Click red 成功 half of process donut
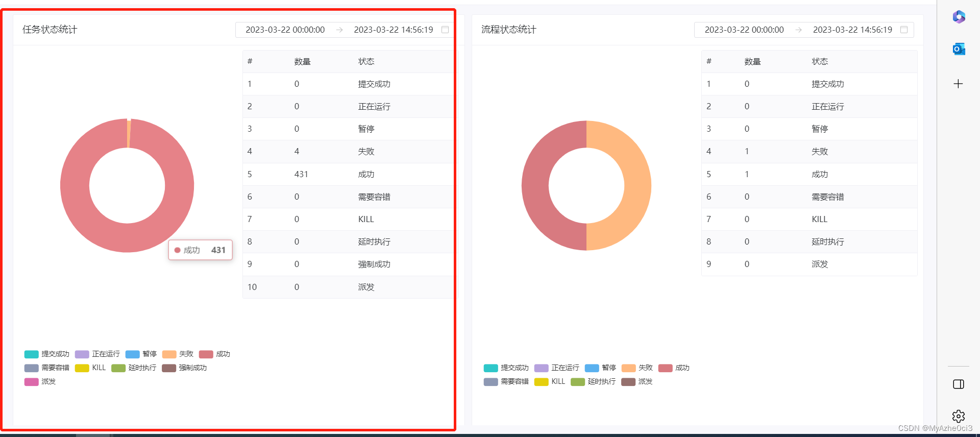This screenshot has height=437, width=980. click(x=535, y=185)
